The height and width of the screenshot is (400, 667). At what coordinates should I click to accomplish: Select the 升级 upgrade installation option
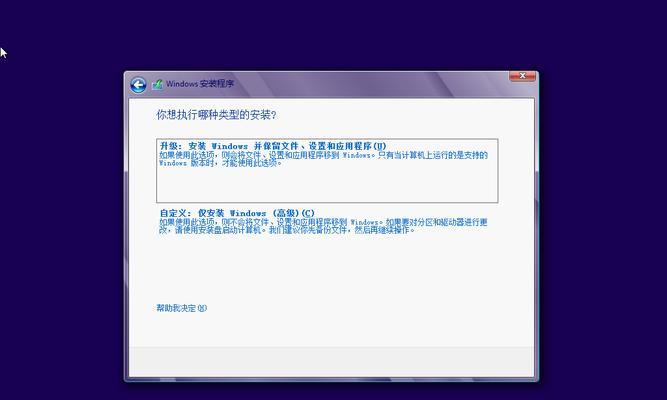tap(327, 171)
